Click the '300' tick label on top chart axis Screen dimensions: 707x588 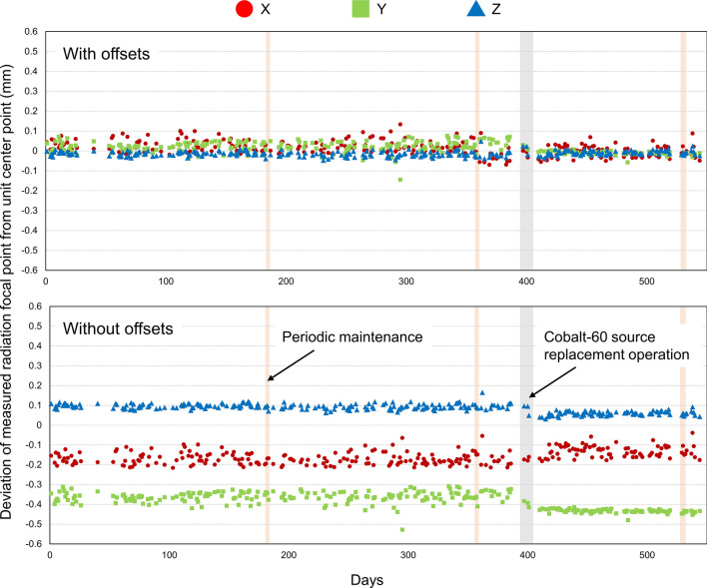(x=405, y=282)
